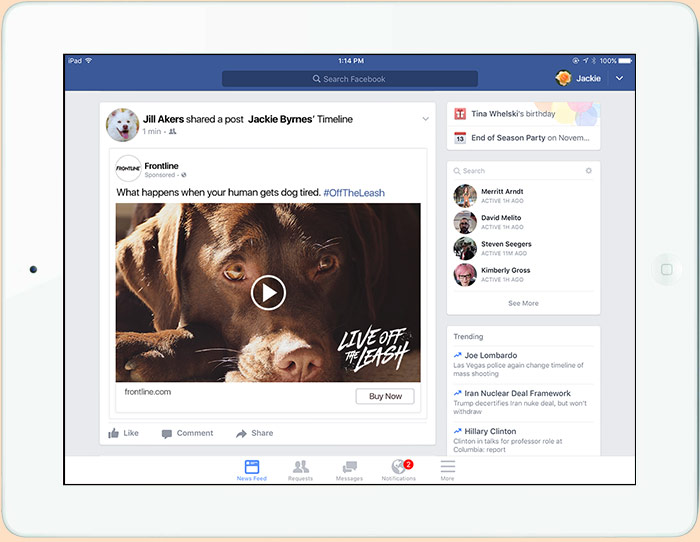
Task: Expand the post options chevron
Action: (425, 119)
